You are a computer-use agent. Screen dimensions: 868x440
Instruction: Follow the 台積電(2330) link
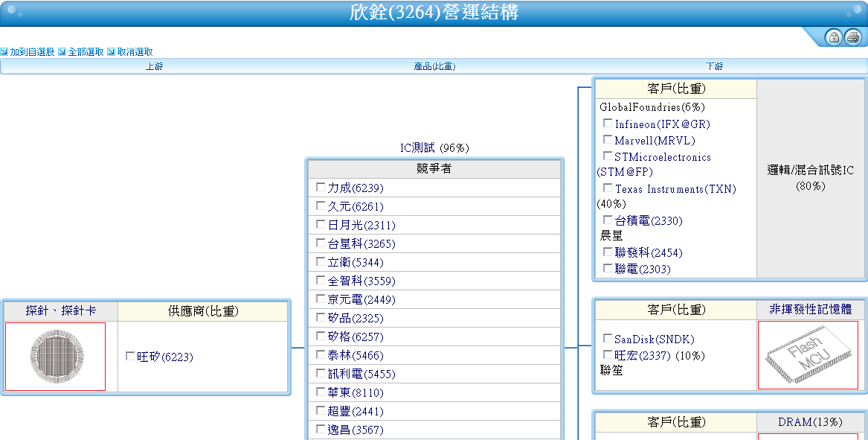point(649,220)
